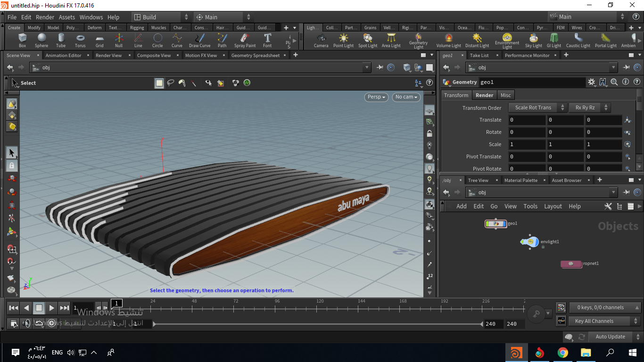Open Chrome from the Windows taskbar
644x362 pixels.
coord(562,352)
